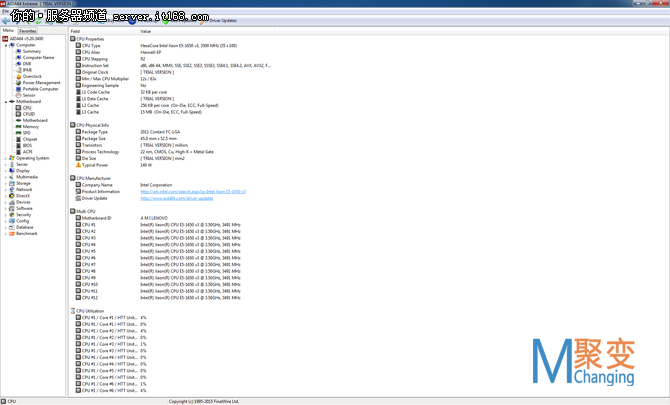Open the Power Management icon
Viewport: 670px width, 405px height.
click(x=18, y=83)
